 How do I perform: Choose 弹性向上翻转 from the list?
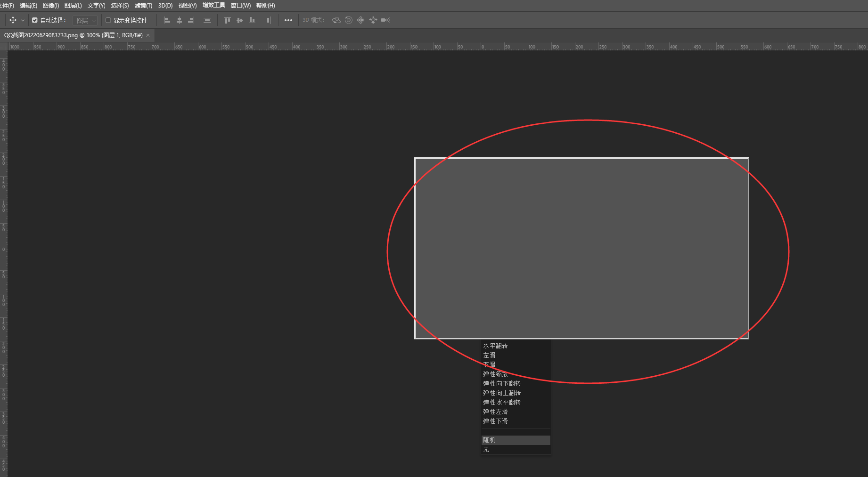(516, 393)
